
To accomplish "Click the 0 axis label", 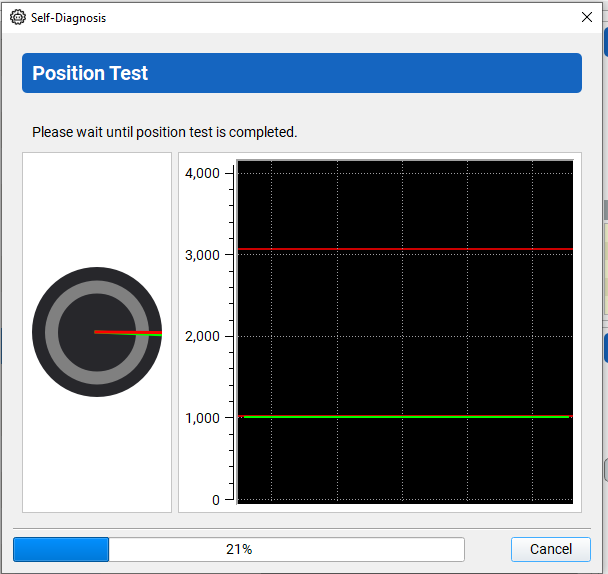I will [x=215, y=500].
